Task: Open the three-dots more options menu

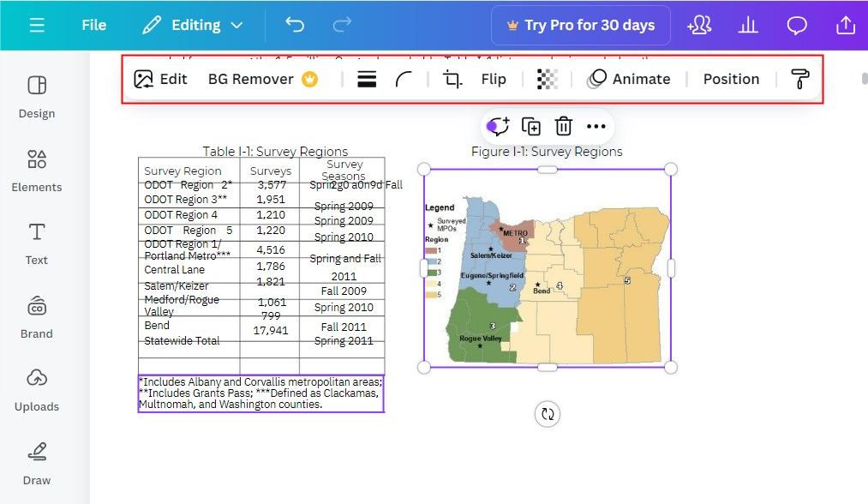Action: point(596,126)
